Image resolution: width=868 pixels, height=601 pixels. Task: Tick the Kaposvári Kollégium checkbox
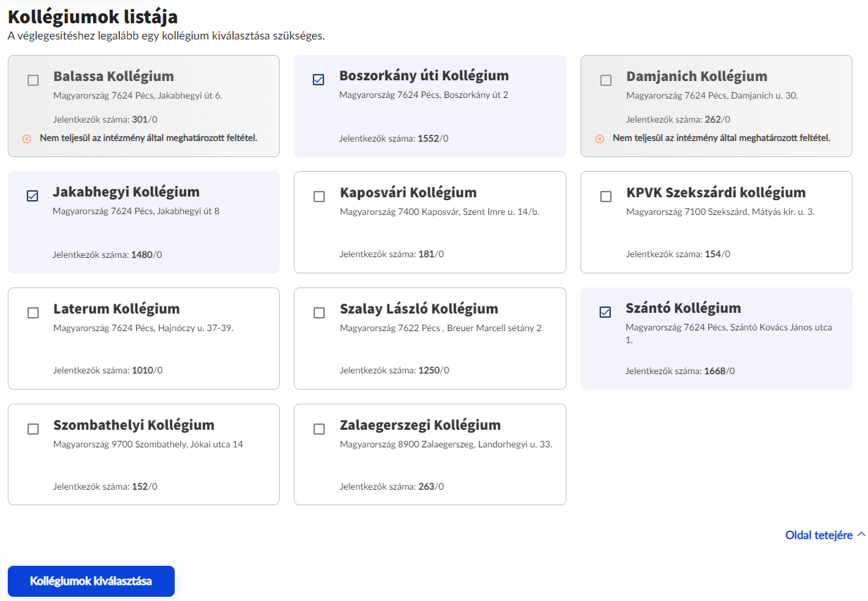click(x=319, y=197)
